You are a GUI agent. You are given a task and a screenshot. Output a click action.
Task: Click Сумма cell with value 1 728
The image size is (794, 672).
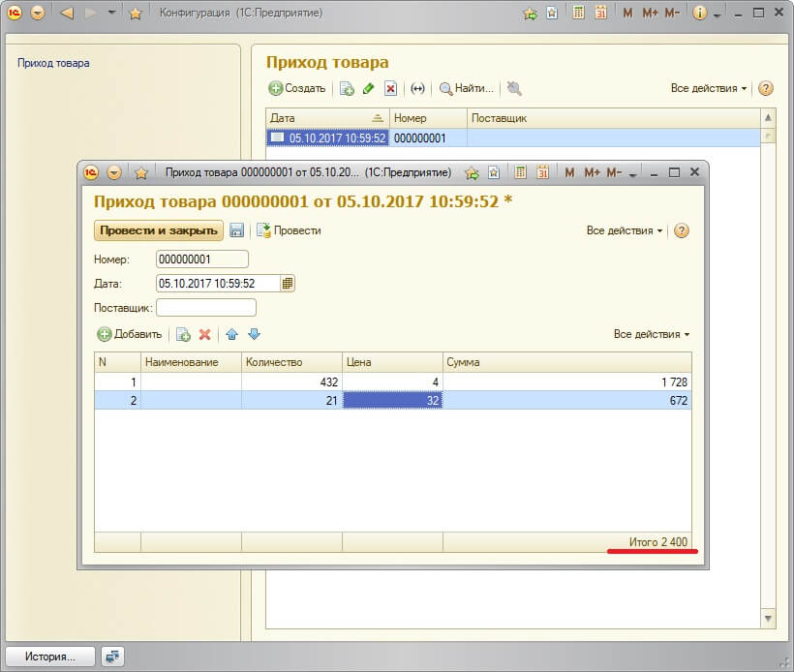(x=567, y=382)
